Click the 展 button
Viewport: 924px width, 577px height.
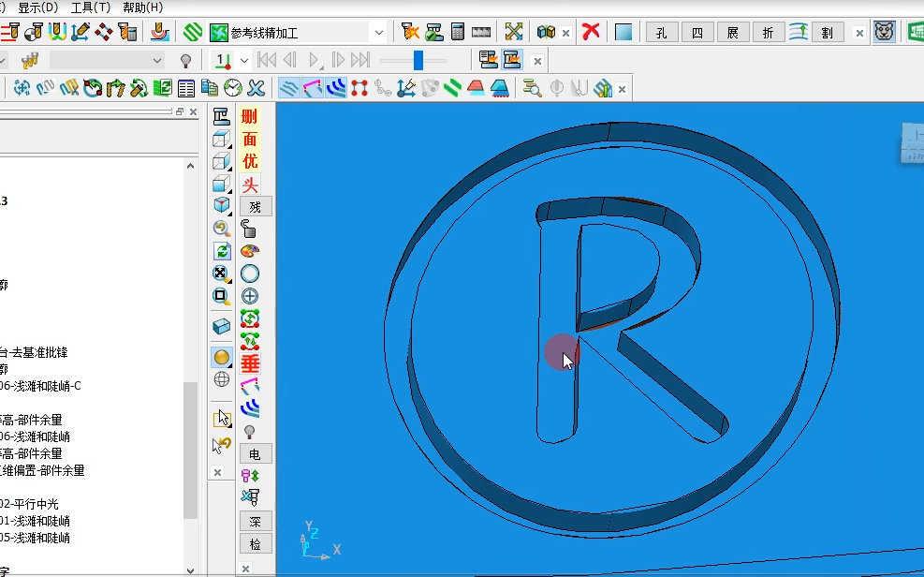point(732,33)
